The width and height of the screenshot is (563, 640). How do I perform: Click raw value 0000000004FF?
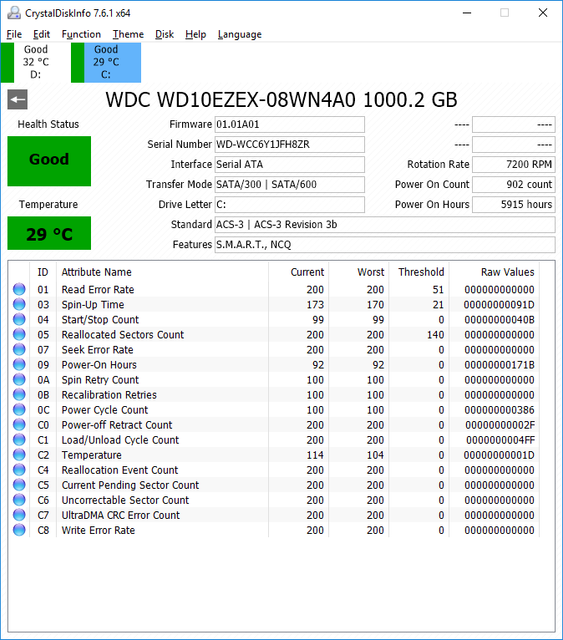pos(500,440)
